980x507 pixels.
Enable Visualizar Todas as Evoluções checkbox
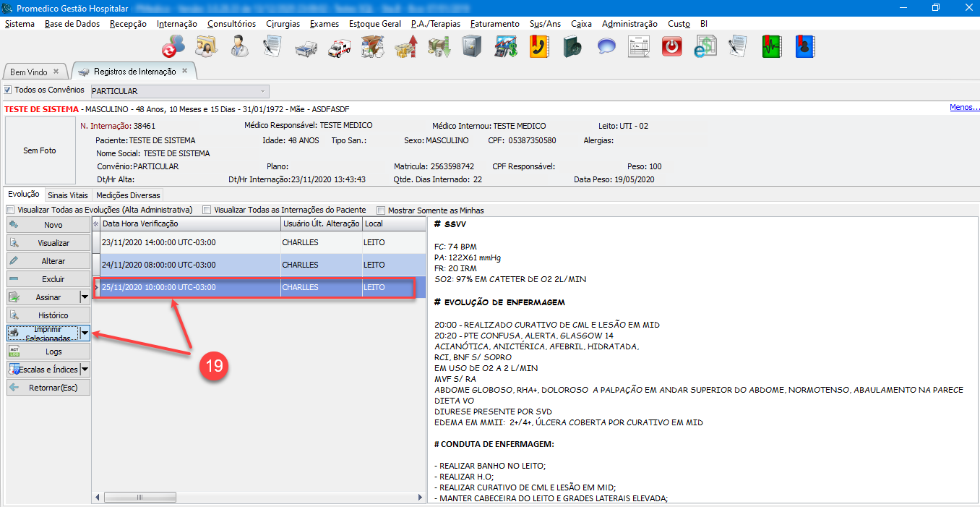pos(11,210)
